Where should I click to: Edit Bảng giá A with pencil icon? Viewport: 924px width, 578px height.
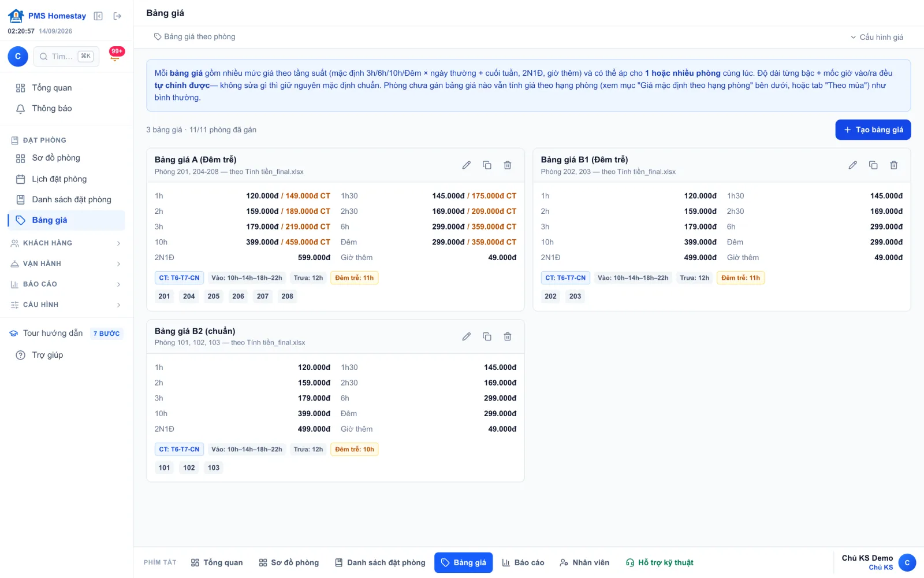[x=466, y=165]
